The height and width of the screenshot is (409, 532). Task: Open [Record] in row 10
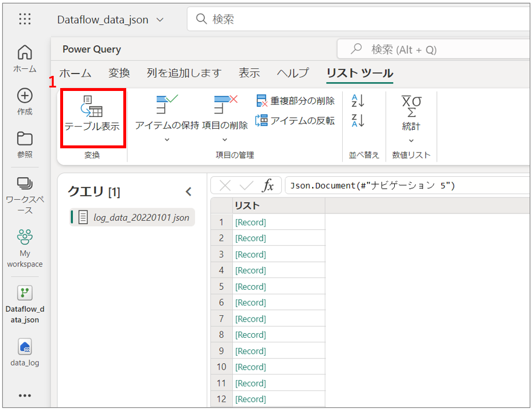(x=251, y=367)
